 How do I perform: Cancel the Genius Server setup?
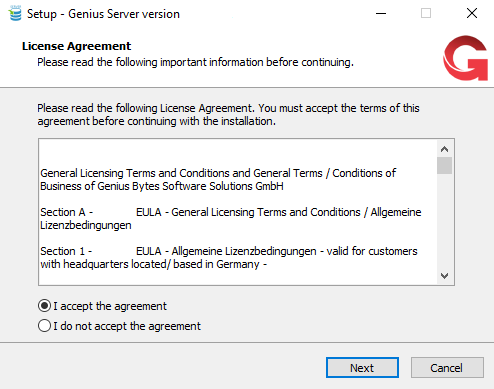[x=447, y=368]
